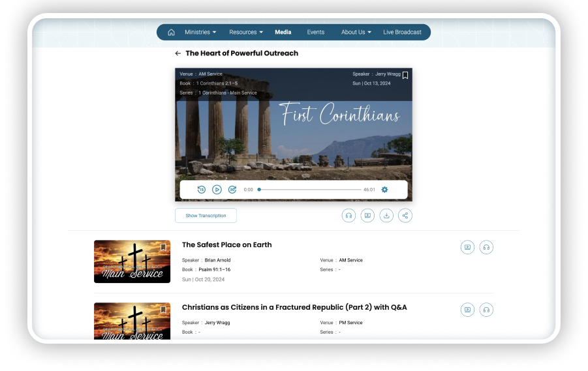Click the back arrow beside sermon title
Screen dimensions: 588x371
tap(178, 53)
